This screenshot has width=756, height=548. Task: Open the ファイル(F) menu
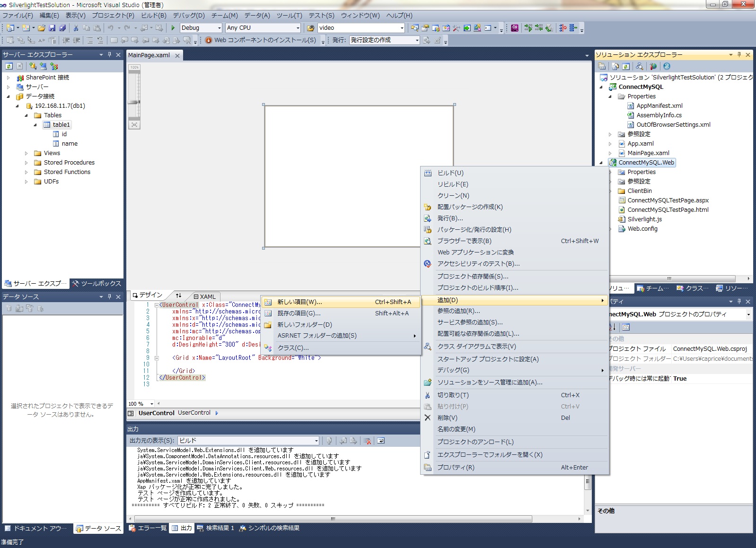[18, 15]
